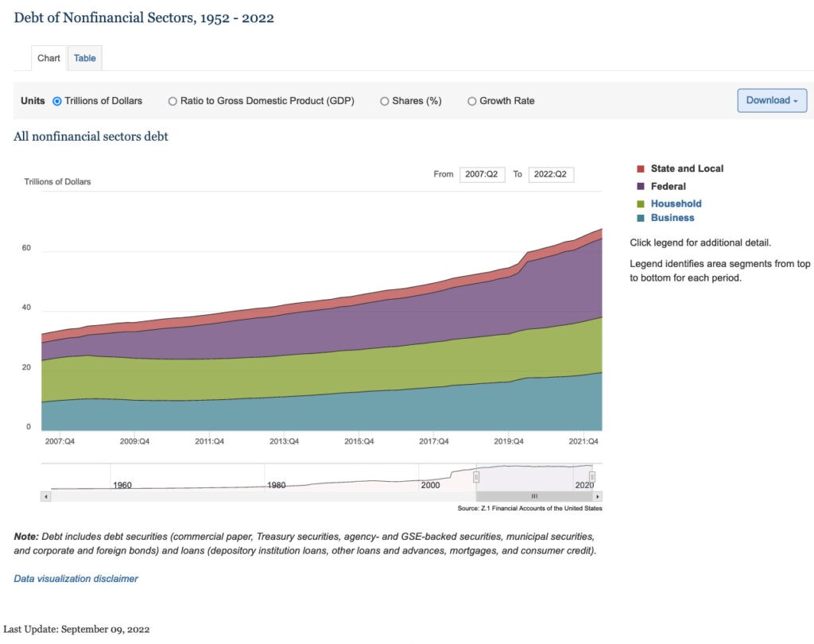
Task: Open Business legend link for detail
Action: [673, 218]
